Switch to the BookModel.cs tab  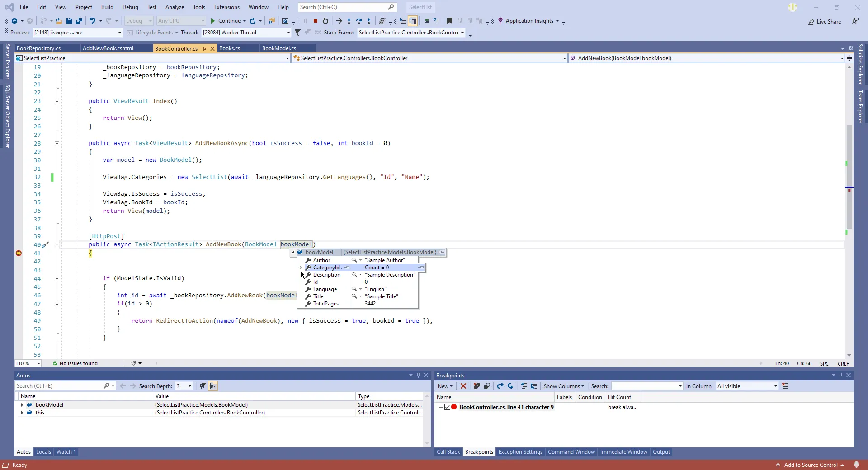279,48
